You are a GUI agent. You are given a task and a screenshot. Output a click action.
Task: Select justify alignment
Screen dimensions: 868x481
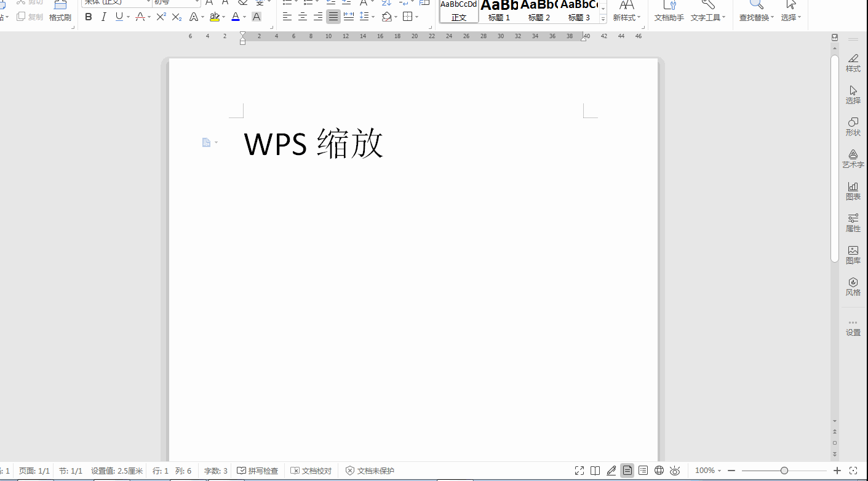pos(333,17)
